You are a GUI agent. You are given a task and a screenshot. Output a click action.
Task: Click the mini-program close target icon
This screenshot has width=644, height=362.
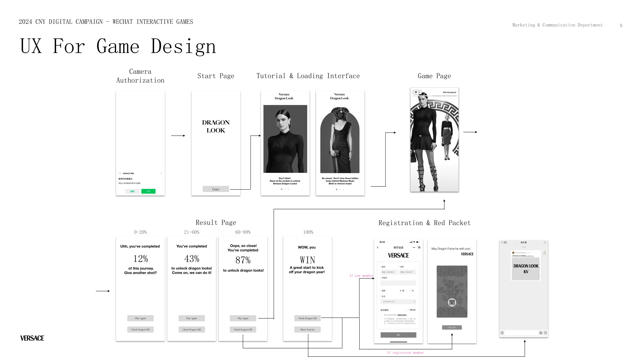(x=419, y=248)
